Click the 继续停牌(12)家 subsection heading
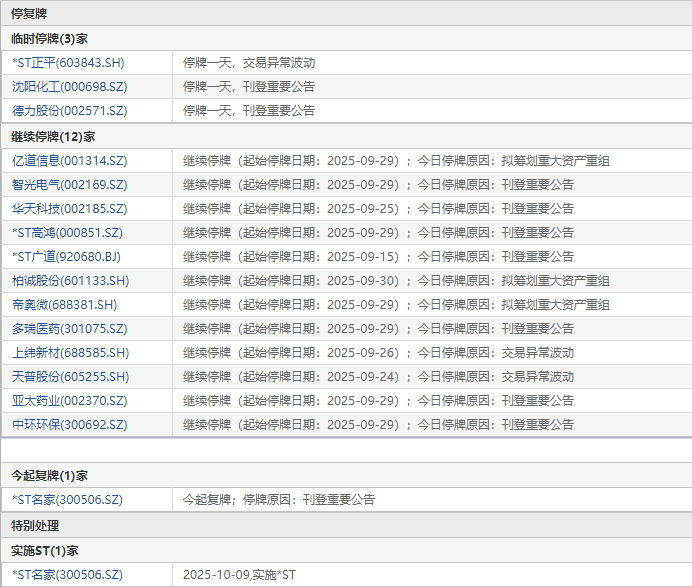The width and height of the screenshot is (692, 587). click(52, 136)
